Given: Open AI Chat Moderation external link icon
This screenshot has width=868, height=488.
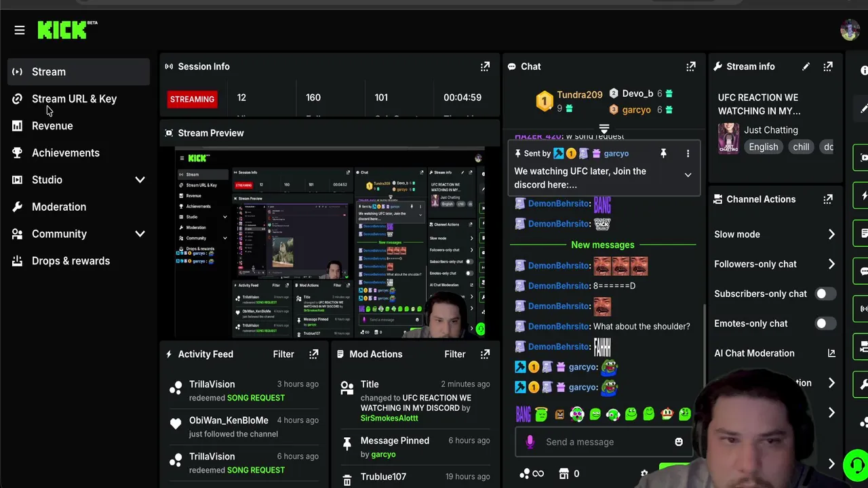Looking at the screenshot, I should click(x=831, y=353).
